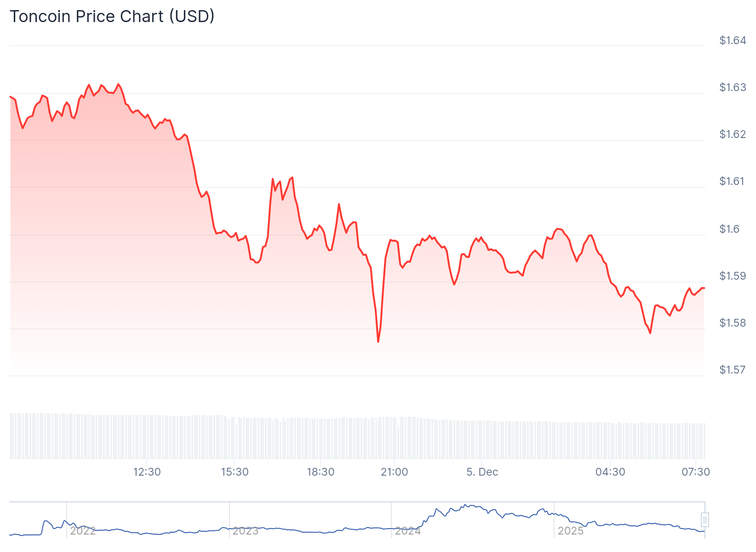Click the $1.63 price axis label
Screen dimensions: 756x552
click(733, 87)
